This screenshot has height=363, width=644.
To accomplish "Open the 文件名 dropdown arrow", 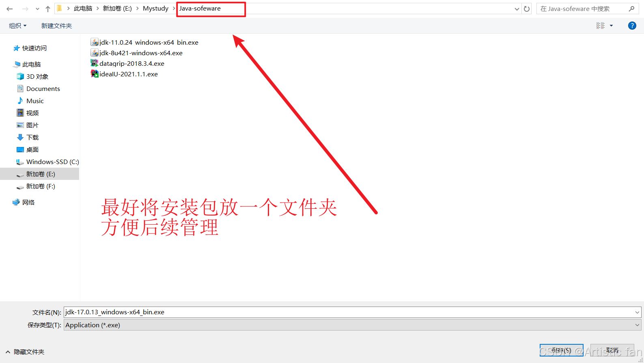I will 638,312.
